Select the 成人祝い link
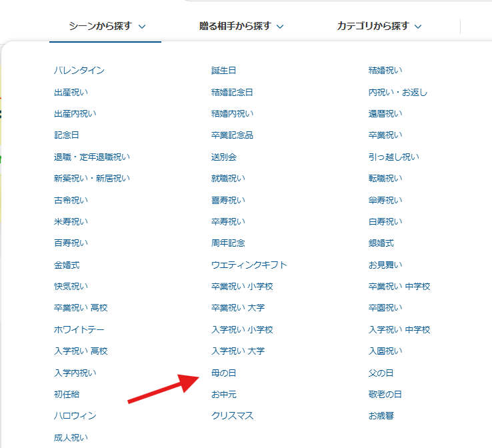Image resolution: width=492 pixels, height=448 pixels. [x=71, y=437]
